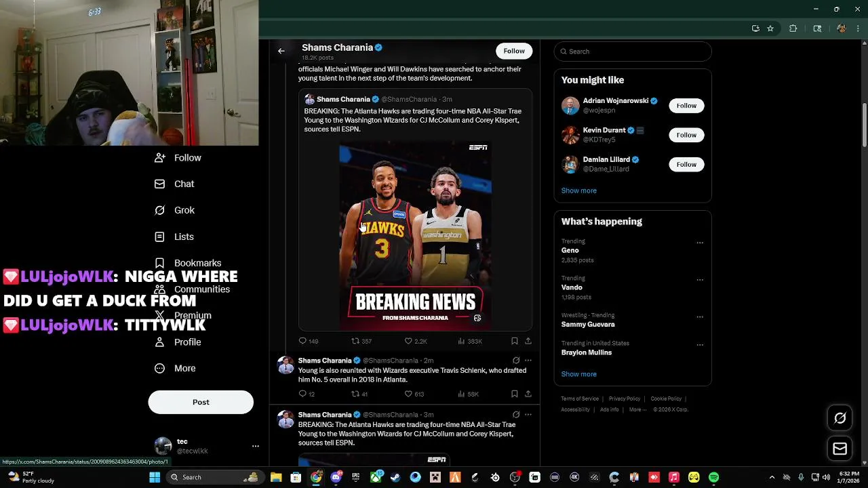Open Bookmarks in the left sidebar
Viewport: 868px width, 488px height.
coord(187,263)
